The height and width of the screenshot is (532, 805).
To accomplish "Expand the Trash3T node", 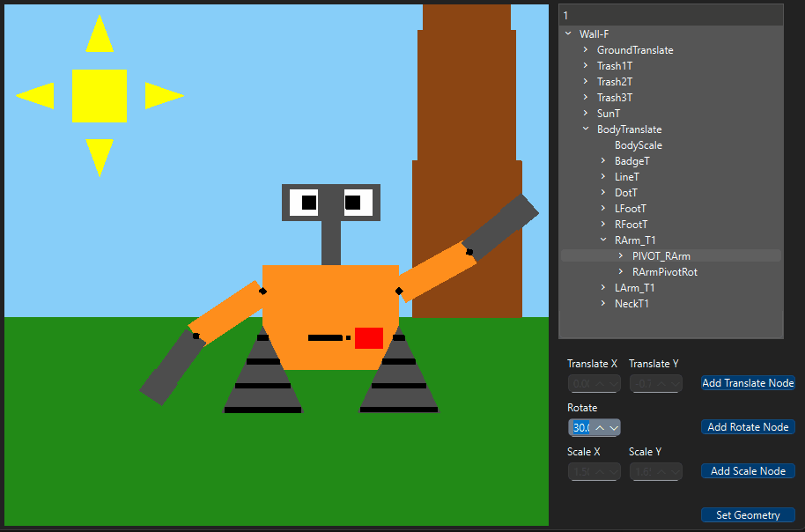I will coord(586,98).
